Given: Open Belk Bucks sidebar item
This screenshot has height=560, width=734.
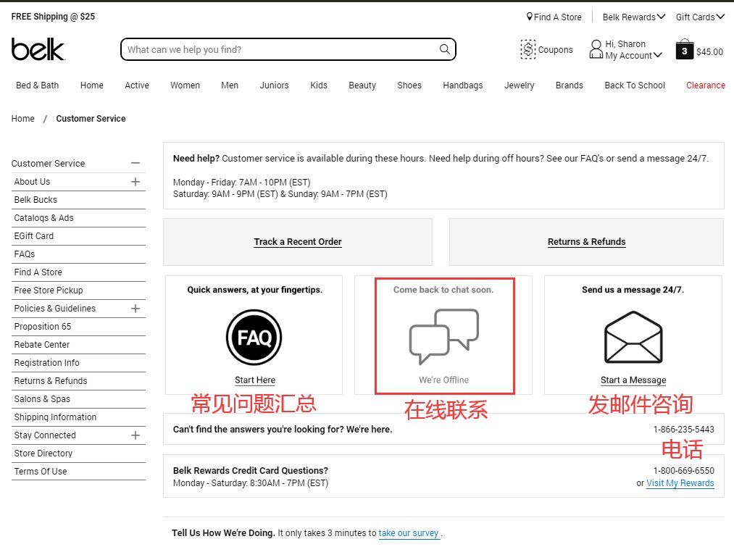Looking at the screenshot, I should [36, 200].
